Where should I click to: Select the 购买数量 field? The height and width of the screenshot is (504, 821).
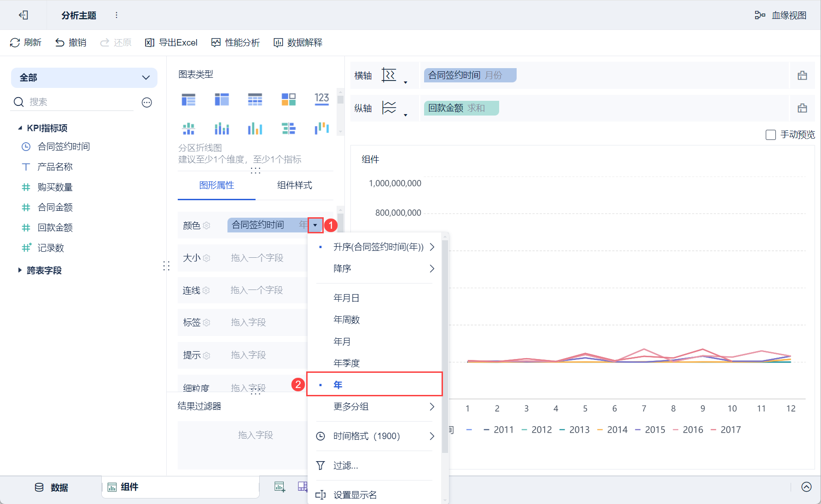click(47, 187)
